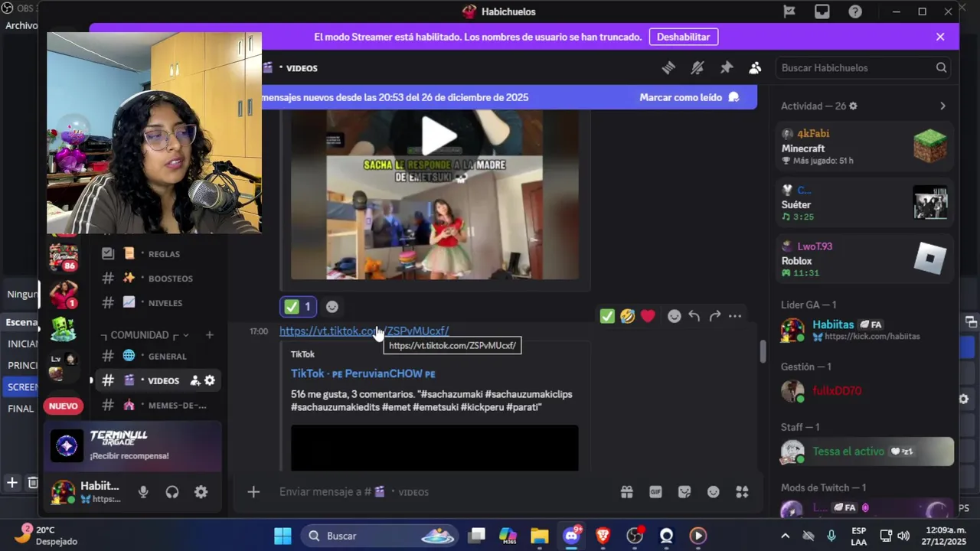This screenshot has height=551, width=980.
Task: Open pinned messages in channel header
Action: click(x=727, y=68)
